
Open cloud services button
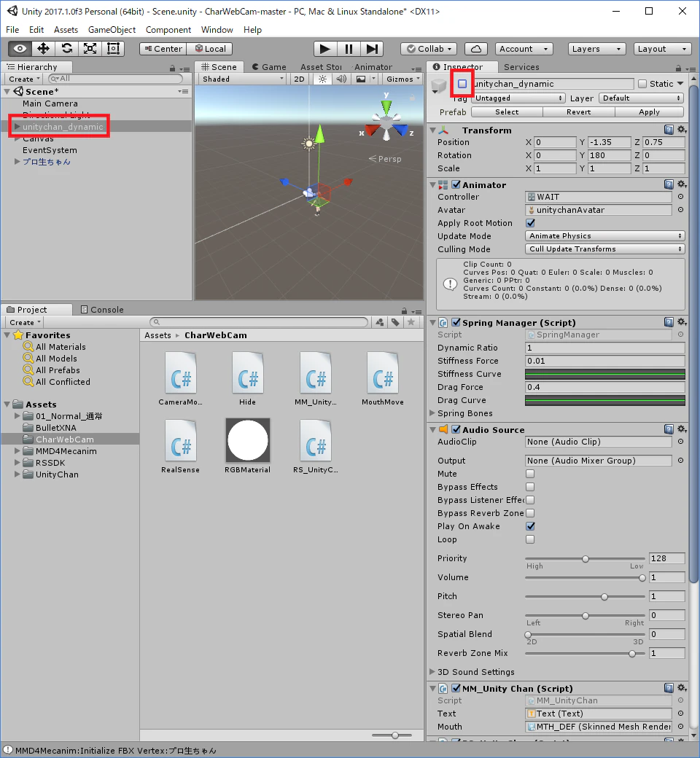point(476,49)
